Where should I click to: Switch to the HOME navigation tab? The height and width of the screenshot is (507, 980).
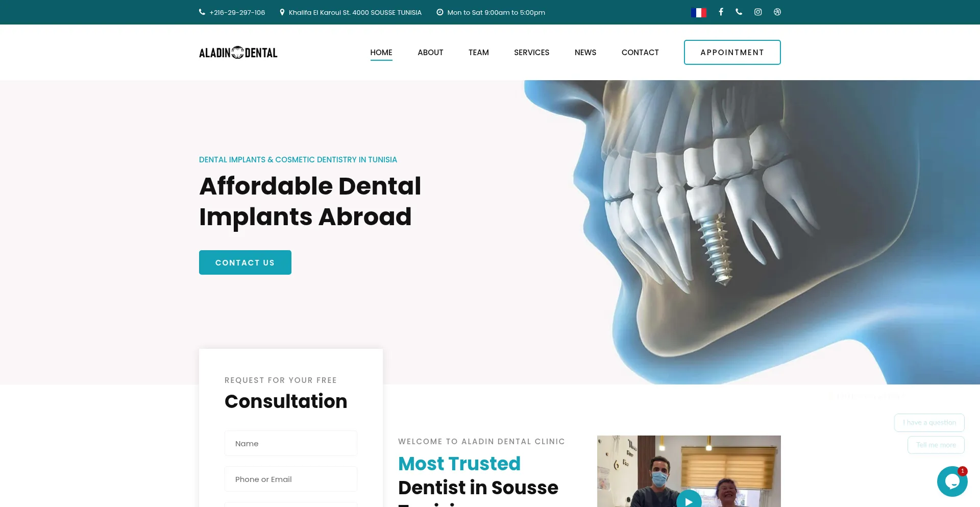[x=381, y=52]
